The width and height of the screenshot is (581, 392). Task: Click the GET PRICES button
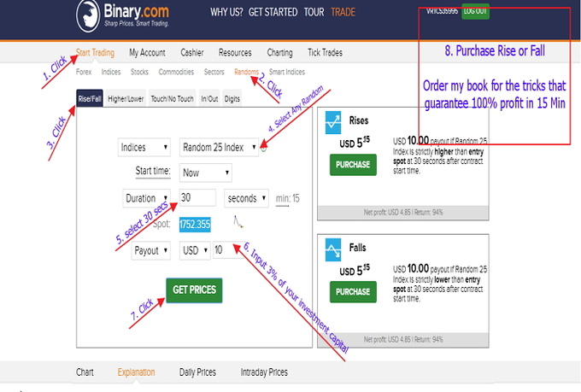click(x=194, y=290)
